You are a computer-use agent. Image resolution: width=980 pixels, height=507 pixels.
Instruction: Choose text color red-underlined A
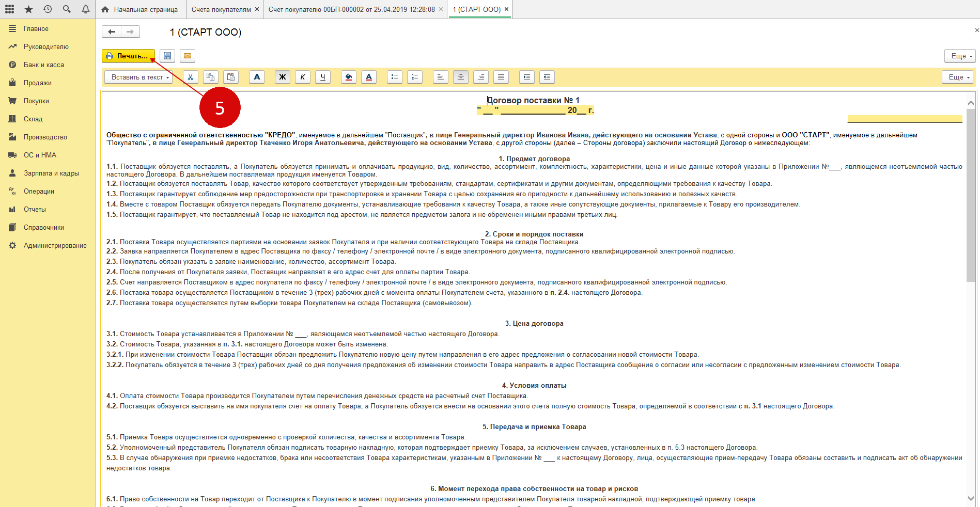point(369,77)
